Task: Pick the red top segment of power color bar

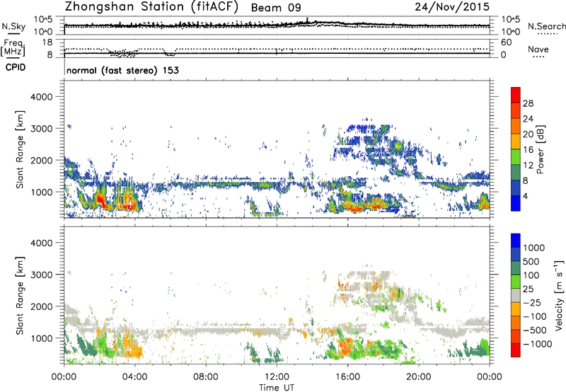Action: pos(516,95)
